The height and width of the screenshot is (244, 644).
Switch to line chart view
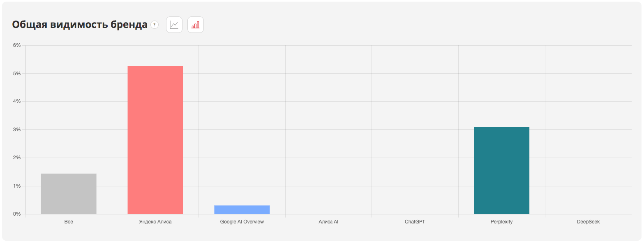click(x=174, y=25)
